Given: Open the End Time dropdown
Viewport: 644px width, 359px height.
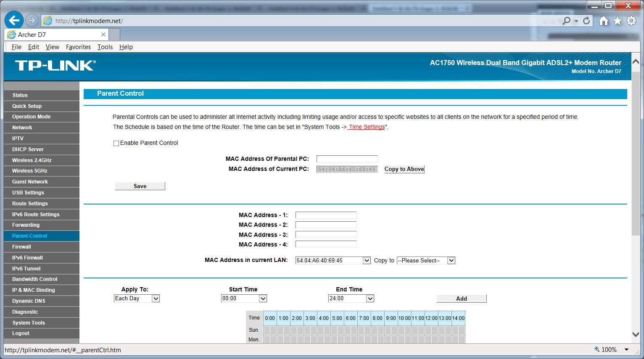Looking at the screenshot, I should (x=351, y=299).
